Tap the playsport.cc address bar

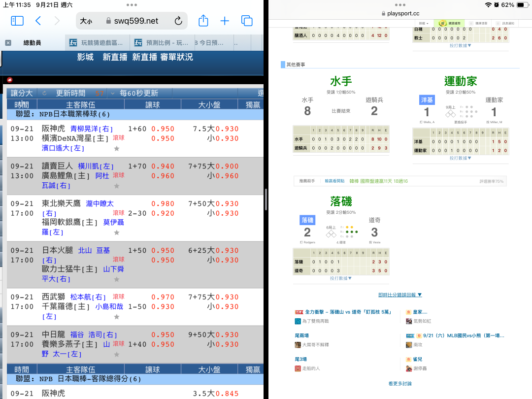coord(400,14)
